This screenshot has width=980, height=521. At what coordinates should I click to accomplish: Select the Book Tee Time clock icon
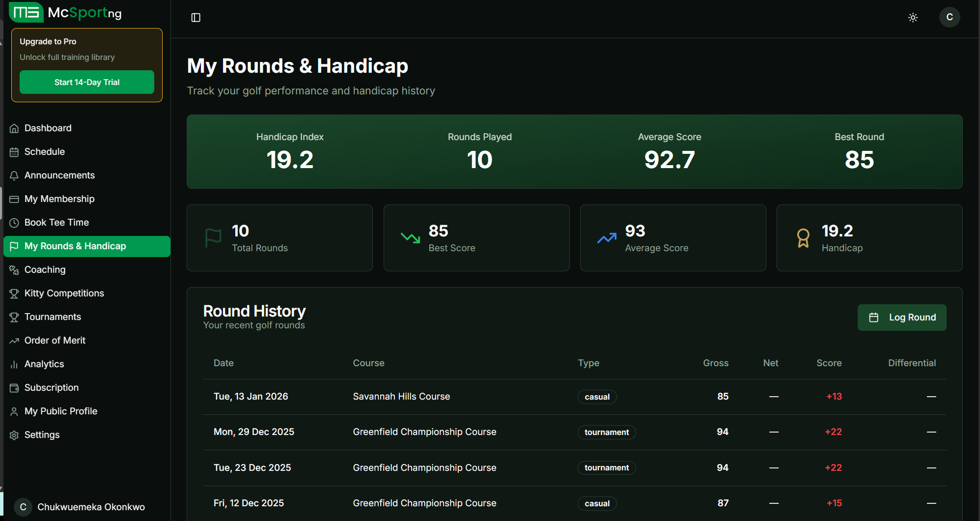click(x=14, y=222)
